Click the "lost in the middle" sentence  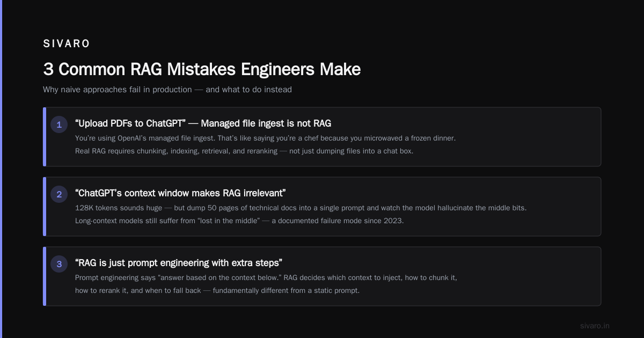point(239,221)
